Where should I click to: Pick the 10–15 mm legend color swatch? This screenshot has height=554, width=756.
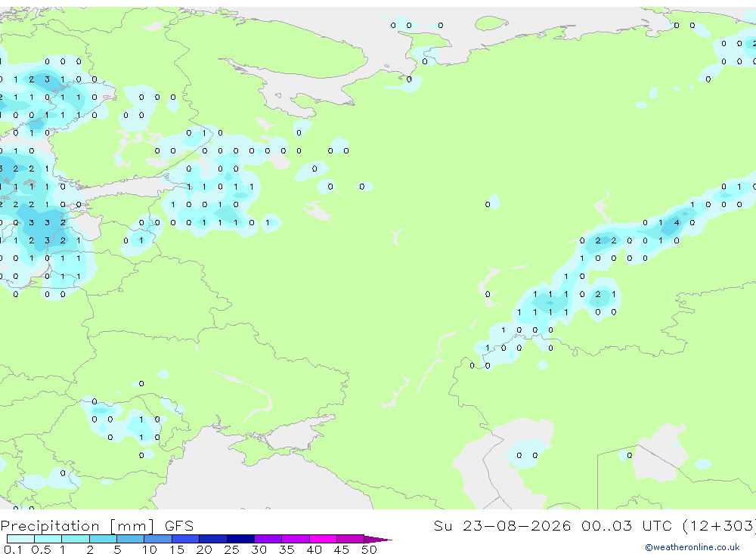coord(158,539)
